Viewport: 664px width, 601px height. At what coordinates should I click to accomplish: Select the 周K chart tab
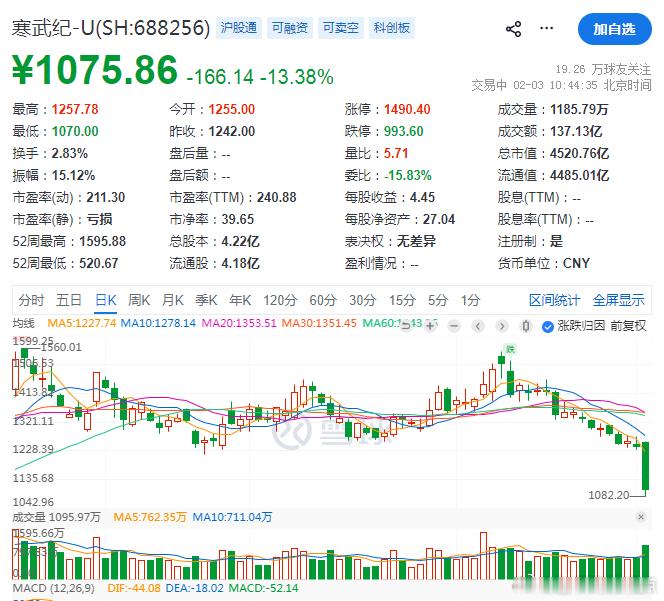click(x=139, y=300)
